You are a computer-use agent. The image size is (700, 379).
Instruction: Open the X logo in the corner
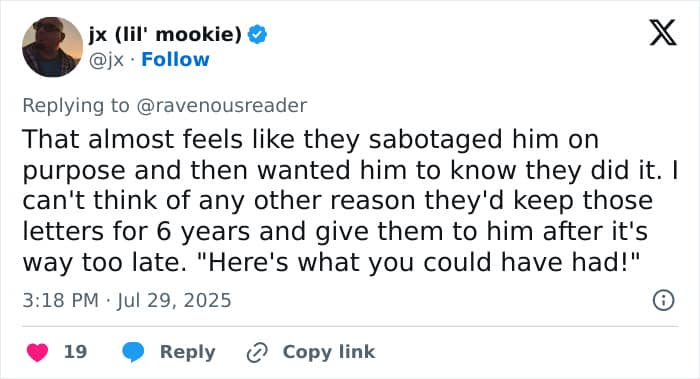click(663, 33)
